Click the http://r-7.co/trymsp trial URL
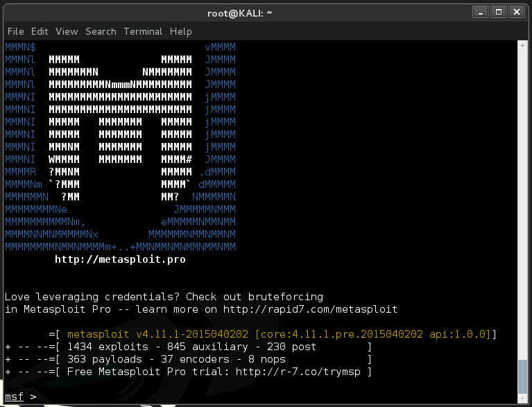The image size is (532, 407). click(x=298, y=372)
